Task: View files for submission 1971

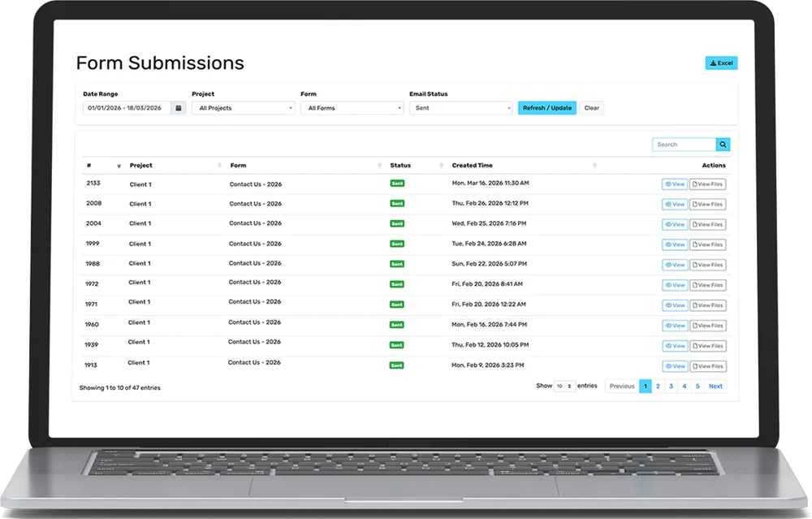Action: [x=707, y=305]
